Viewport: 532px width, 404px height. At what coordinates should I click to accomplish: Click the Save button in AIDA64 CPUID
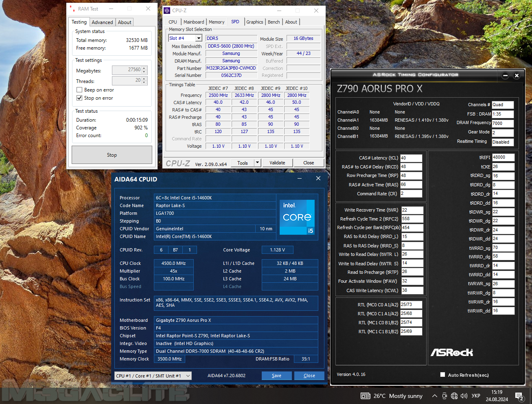[x=276, y=376]
